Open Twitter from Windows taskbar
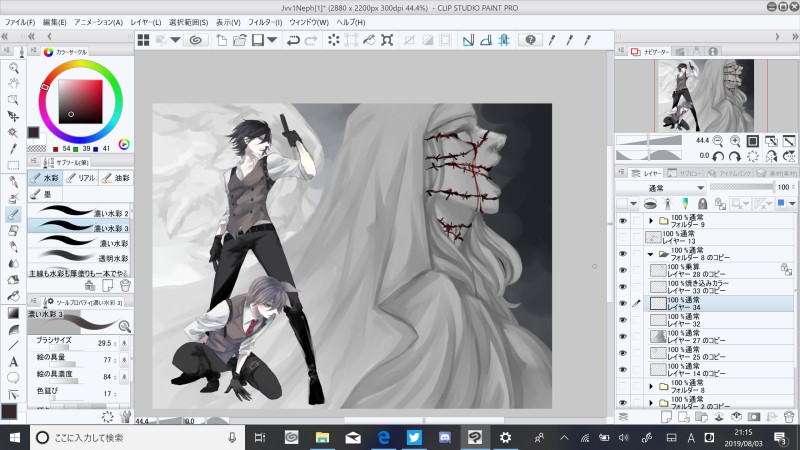The image size is (800, 450). click(x=414, y=437)
